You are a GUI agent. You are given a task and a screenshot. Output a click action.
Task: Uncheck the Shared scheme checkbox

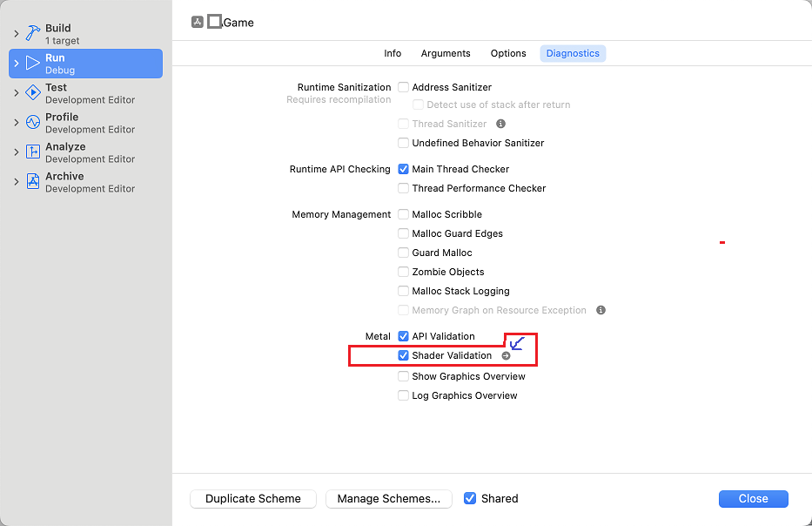point(470,498)
